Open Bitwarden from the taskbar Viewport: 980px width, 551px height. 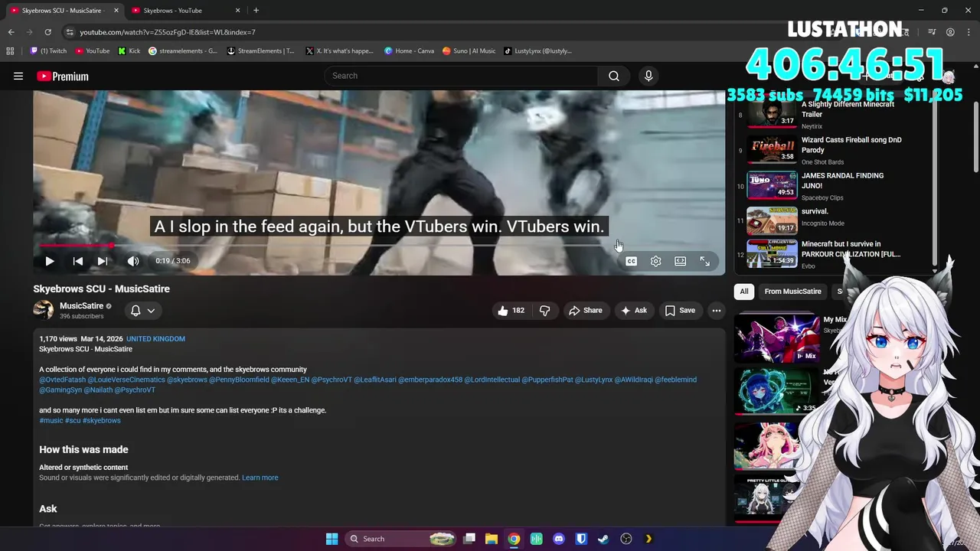(581, 539)
